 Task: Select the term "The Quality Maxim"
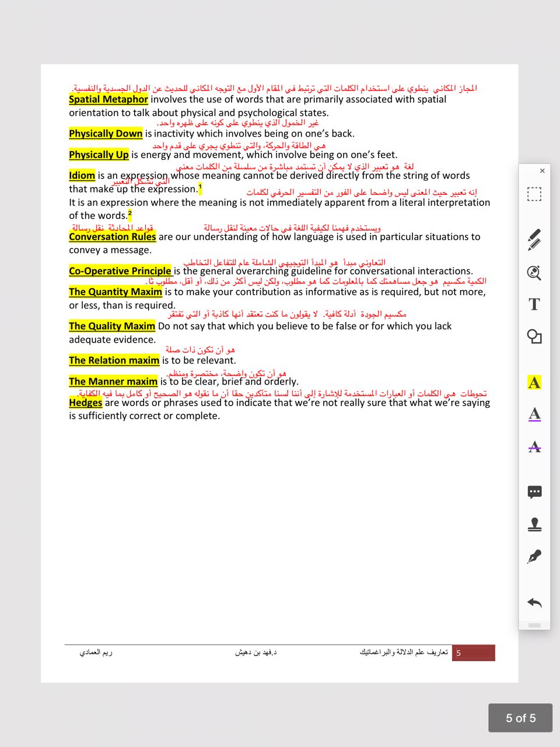click(112, 326)
